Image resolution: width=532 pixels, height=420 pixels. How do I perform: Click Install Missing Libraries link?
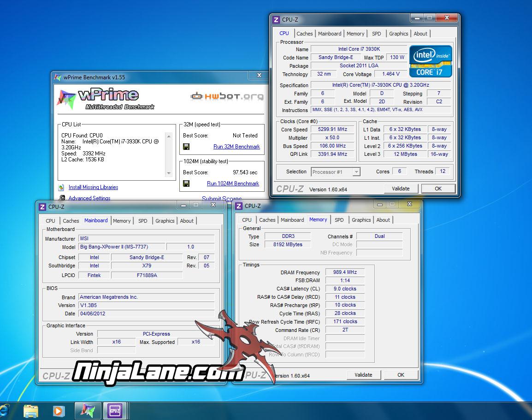point(93,187)
